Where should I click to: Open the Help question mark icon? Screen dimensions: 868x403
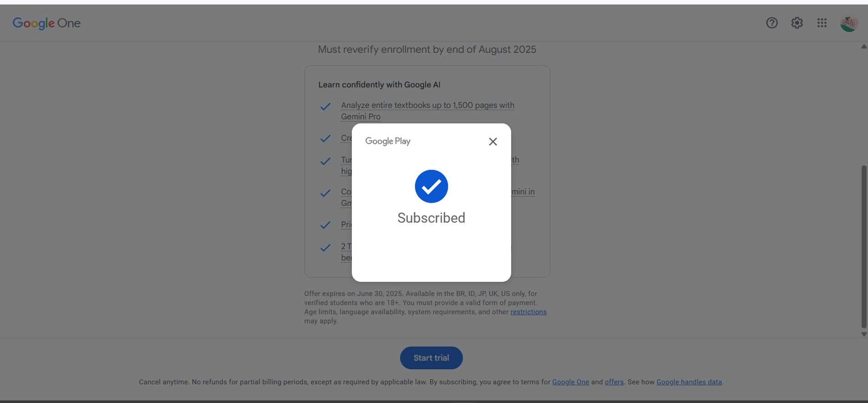click(772, 23)
